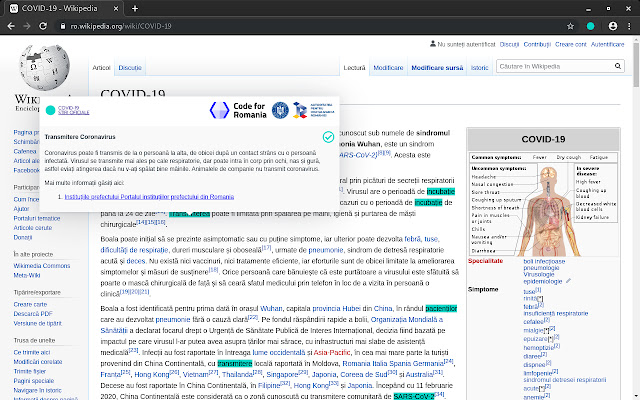This screenshot has width=640, height=400.
Task: Toggle the green checkmark in the popup
Action: (328, 136)
